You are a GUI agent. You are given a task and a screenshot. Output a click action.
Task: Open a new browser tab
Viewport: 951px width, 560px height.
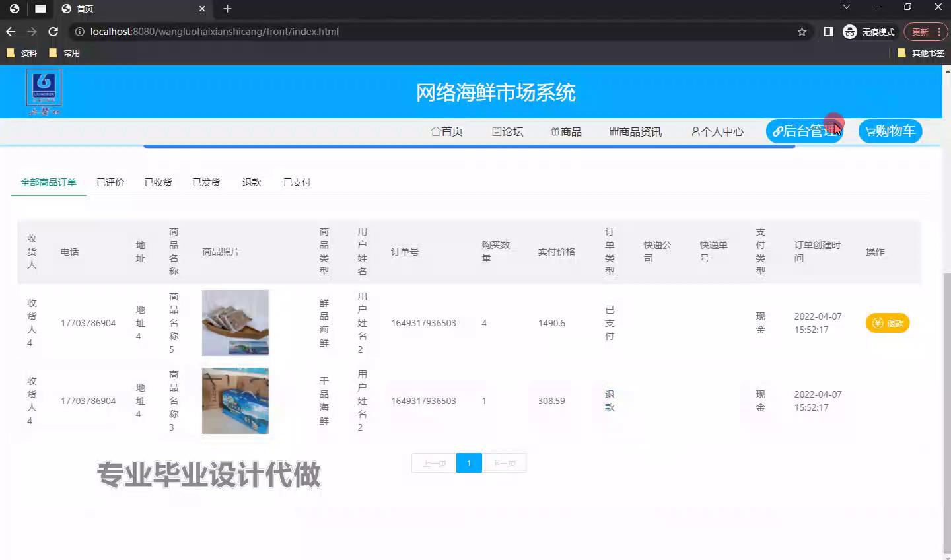[227, 9]
